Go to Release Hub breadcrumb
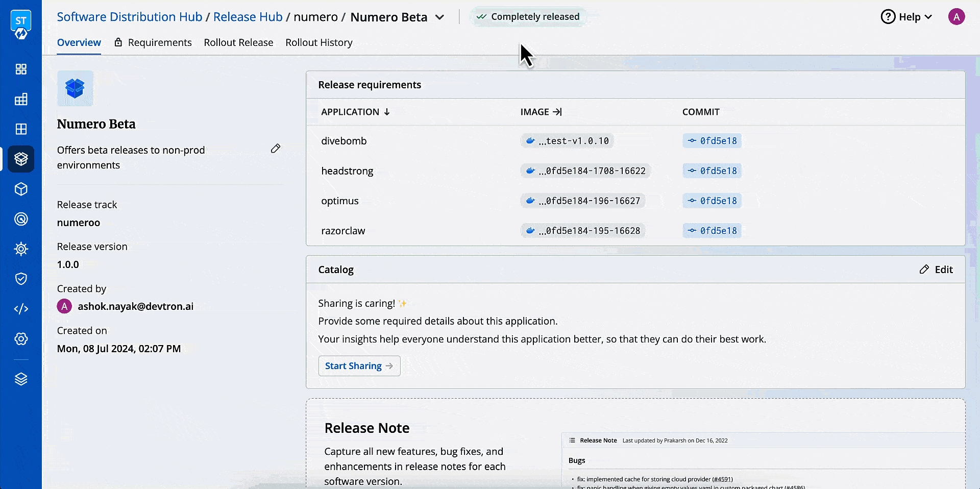The width and height of the screenshot is (980, 489). [x=248, y=17]
